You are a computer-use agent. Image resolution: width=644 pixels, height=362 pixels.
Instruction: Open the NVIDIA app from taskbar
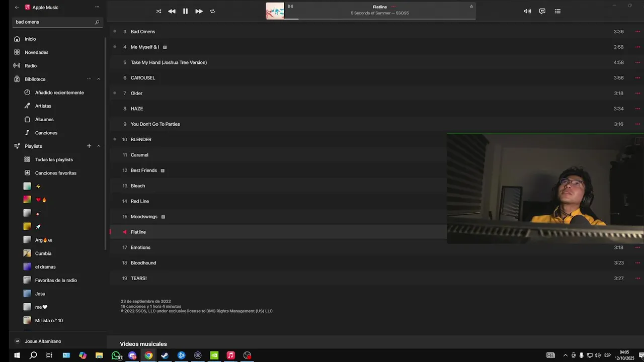coord(214,355)
